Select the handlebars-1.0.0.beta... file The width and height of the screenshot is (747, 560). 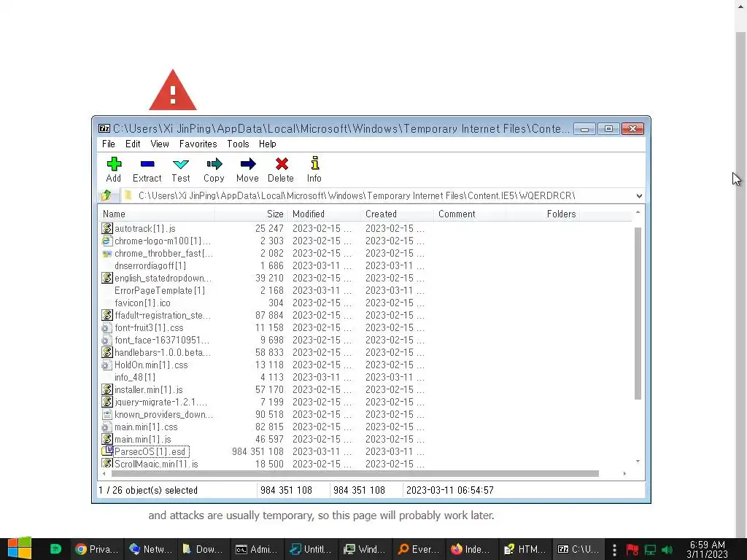point(163,352)
